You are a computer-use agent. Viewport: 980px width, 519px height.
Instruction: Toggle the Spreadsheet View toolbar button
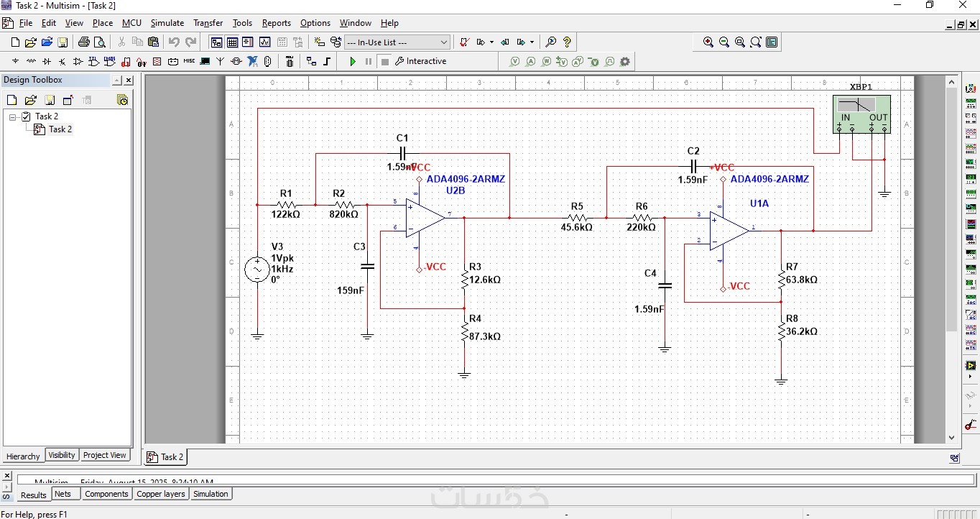click(232, 42)
